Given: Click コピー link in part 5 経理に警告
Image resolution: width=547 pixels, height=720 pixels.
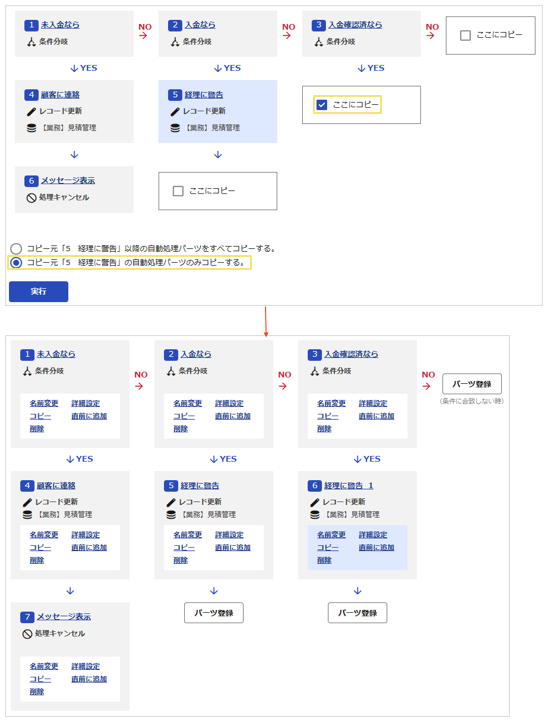Looking at the screenshot, I should (x=184, y=547).
